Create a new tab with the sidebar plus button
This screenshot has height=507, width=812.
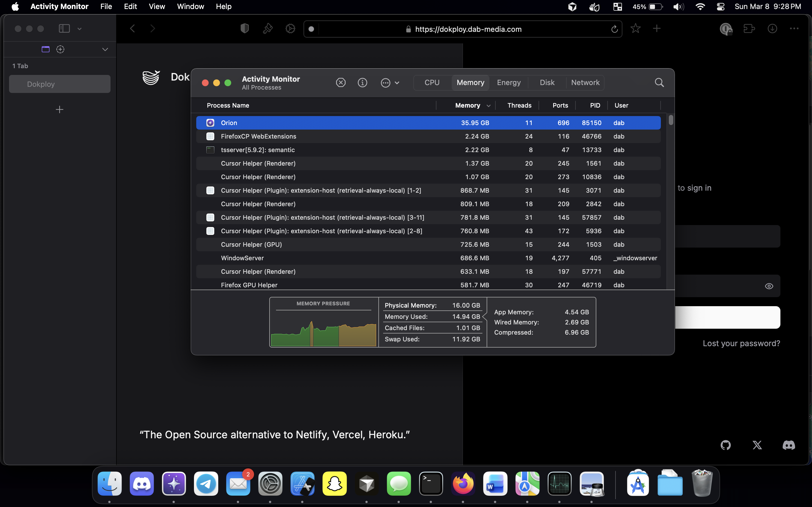pyautogui.click(x=59, y=109)
